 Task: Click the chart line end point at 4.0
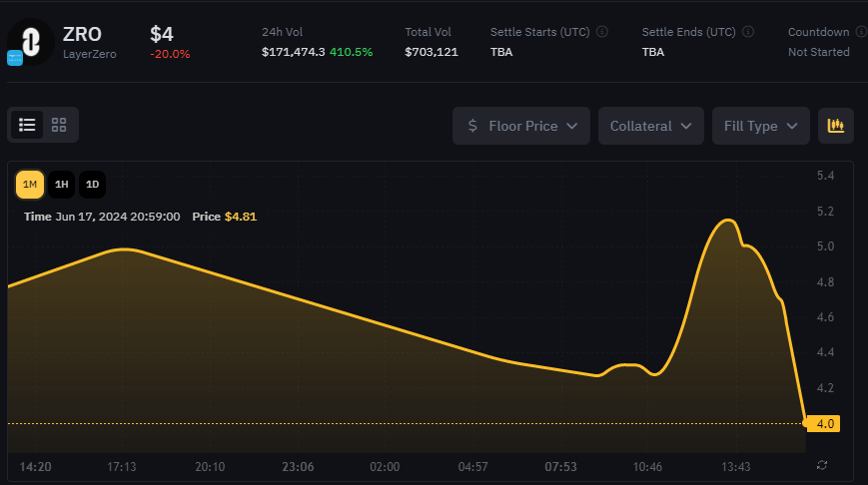(x=805, y=423)
